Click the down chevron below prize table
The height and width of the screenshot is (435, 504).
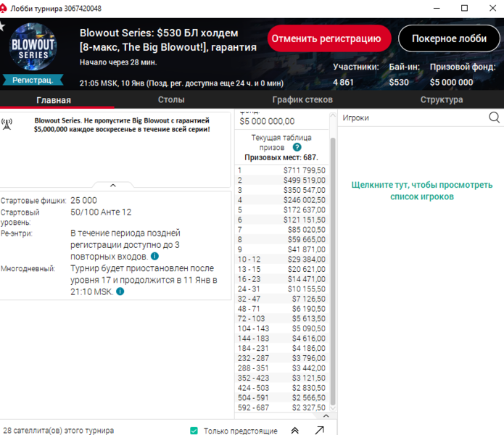click(x=326, y=415)
